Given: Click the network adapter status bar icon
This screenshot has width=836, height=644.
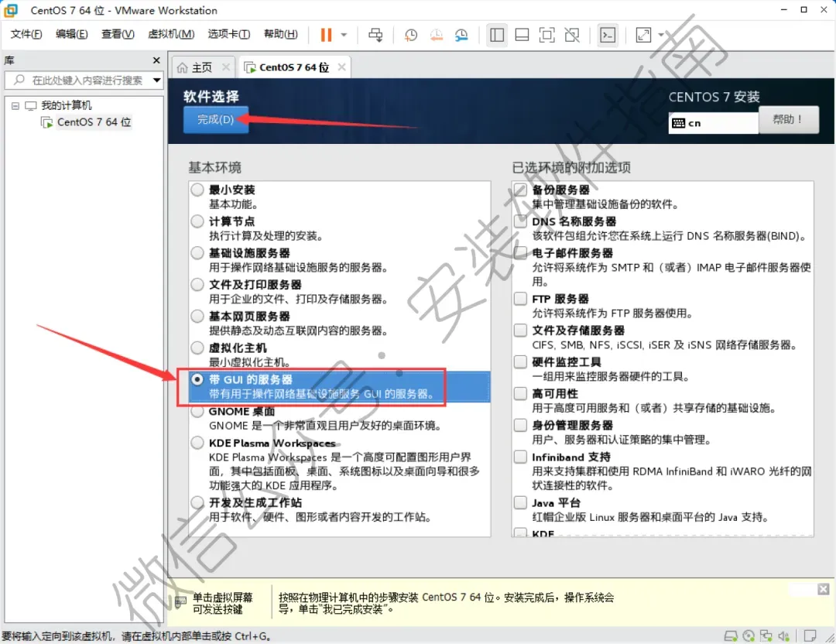Looking at the screenshot, I should click(x=766, y=635).
